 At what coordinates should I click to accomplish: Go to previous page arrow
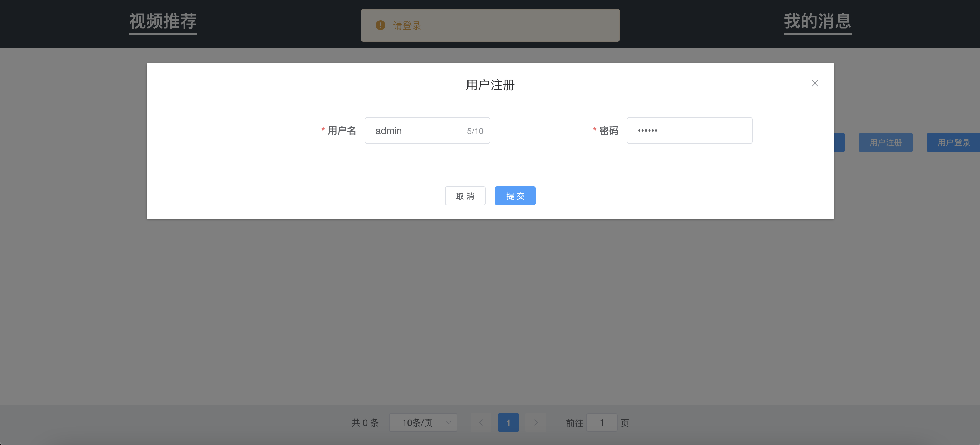tap(481, 423)
